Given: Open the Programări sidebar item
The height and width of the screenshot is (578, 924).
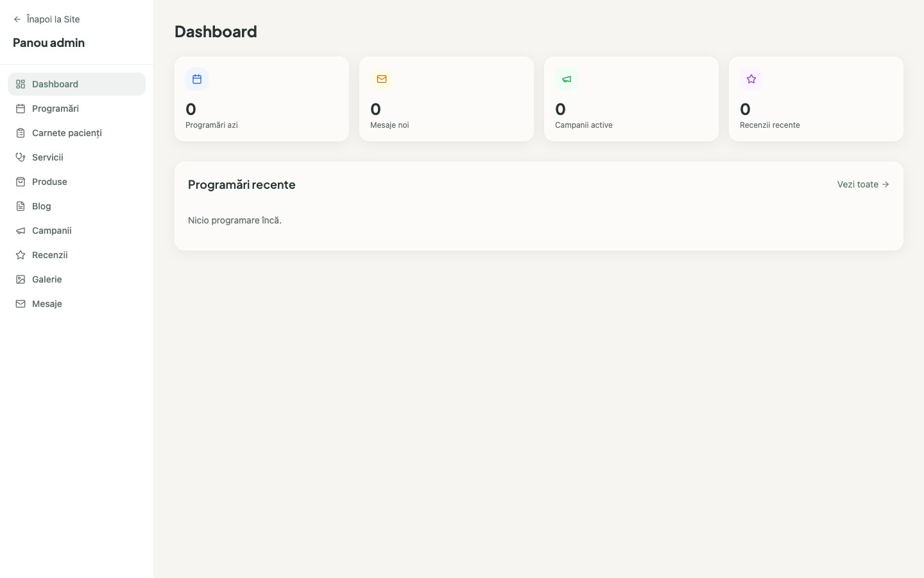Looking at the screenshot, I should (x=76, y=109).
